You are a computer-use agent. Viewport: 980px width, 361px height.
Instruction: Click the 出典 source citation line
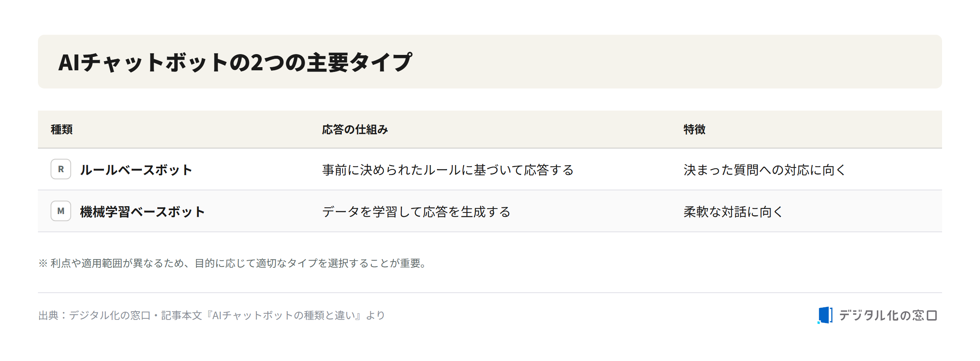(x=211, y=315)
